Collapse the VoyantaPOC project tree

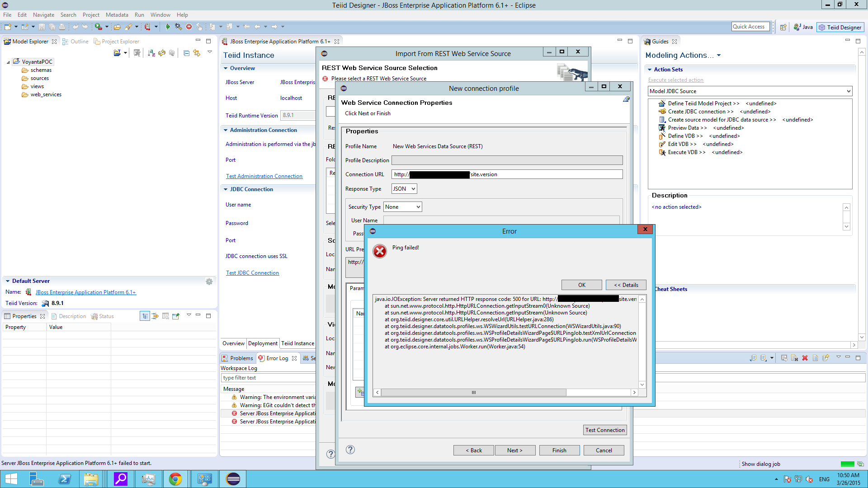point(8,62)
